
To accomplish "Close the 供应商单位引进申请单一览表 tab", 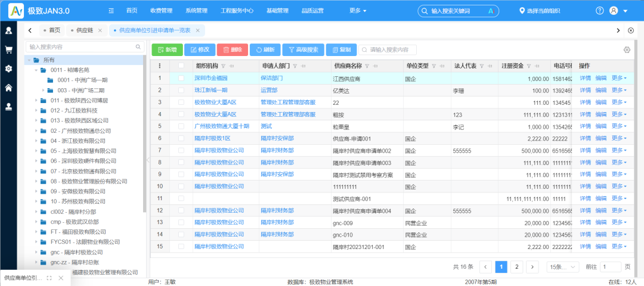I will pos(197,30).
